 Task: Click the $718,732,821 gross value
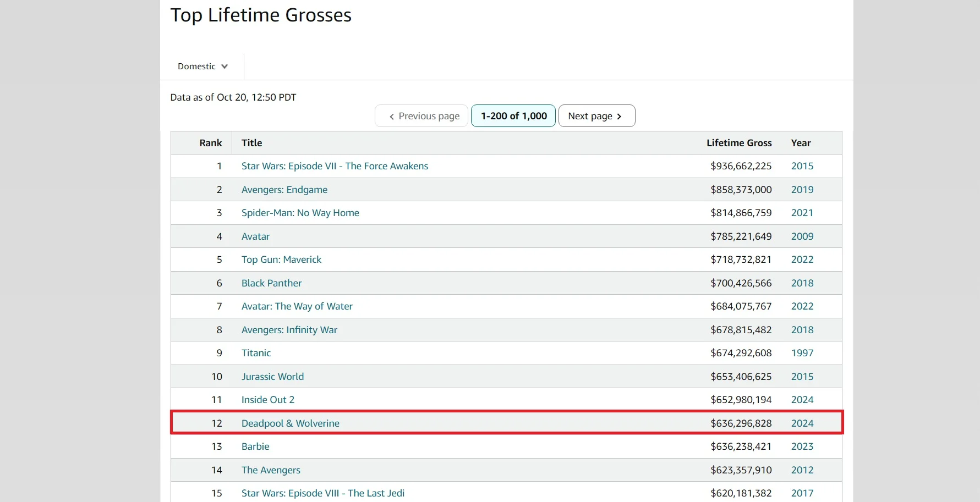click(x=741, y=260)
